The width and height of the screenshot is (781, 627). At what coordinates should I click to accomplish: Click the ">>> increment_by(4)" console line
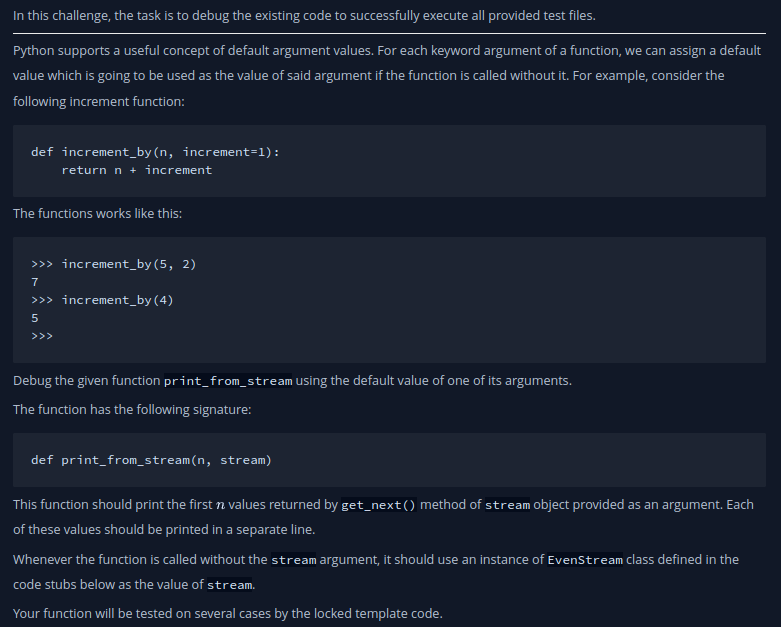click(x=103, y=300)
